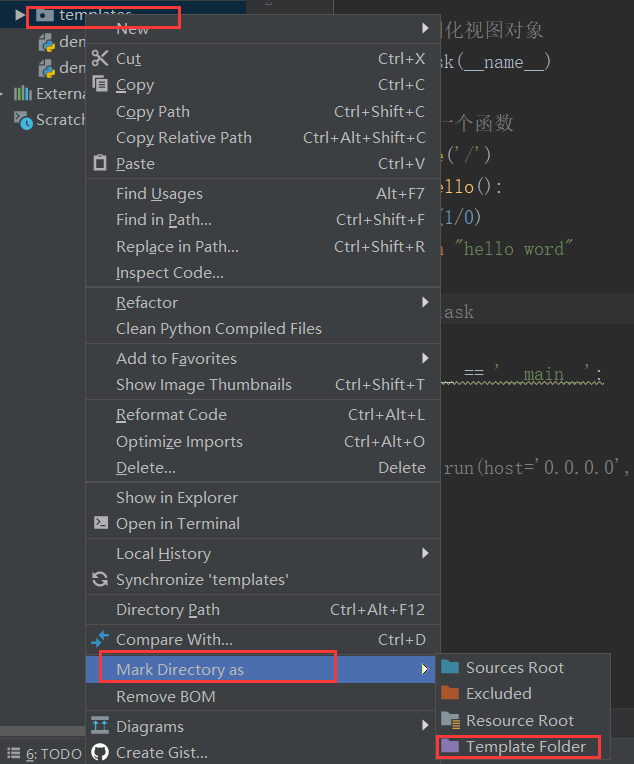
Task: Click the Paste clipboard icon
Action: (x=100, y=163)
